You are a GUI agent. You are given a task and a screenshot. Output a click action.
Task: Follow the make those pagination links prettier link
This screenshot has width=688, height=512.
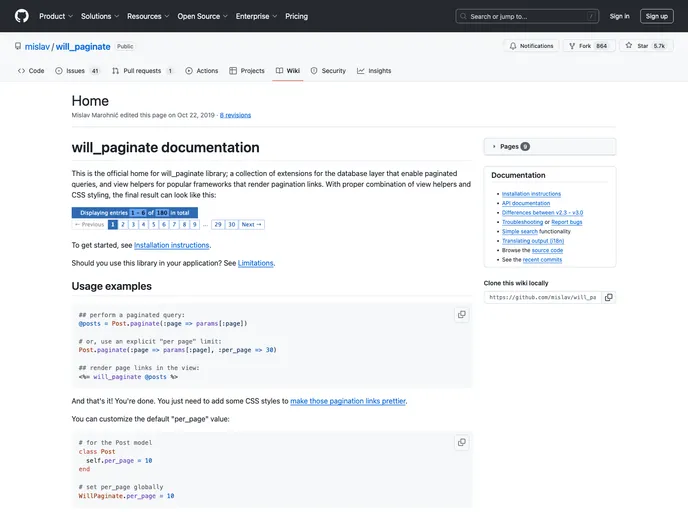point(348,401)
